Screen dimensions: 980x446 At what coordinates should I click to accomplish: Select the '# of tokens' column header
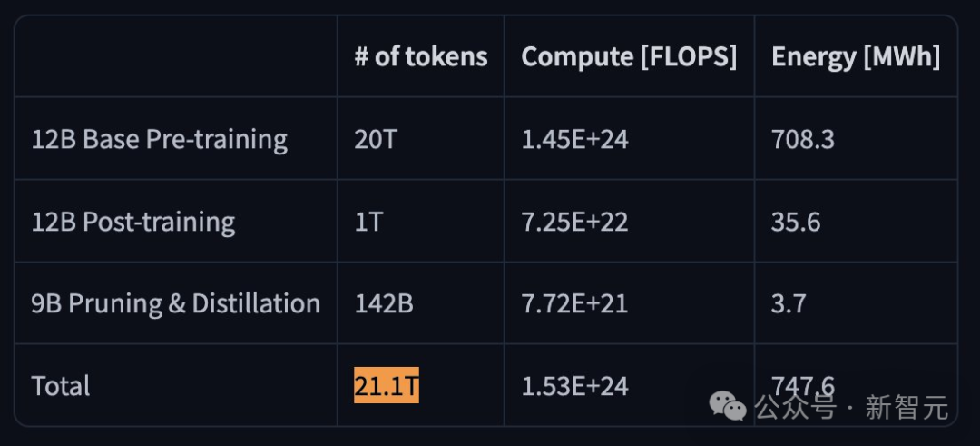coord(420,56)
